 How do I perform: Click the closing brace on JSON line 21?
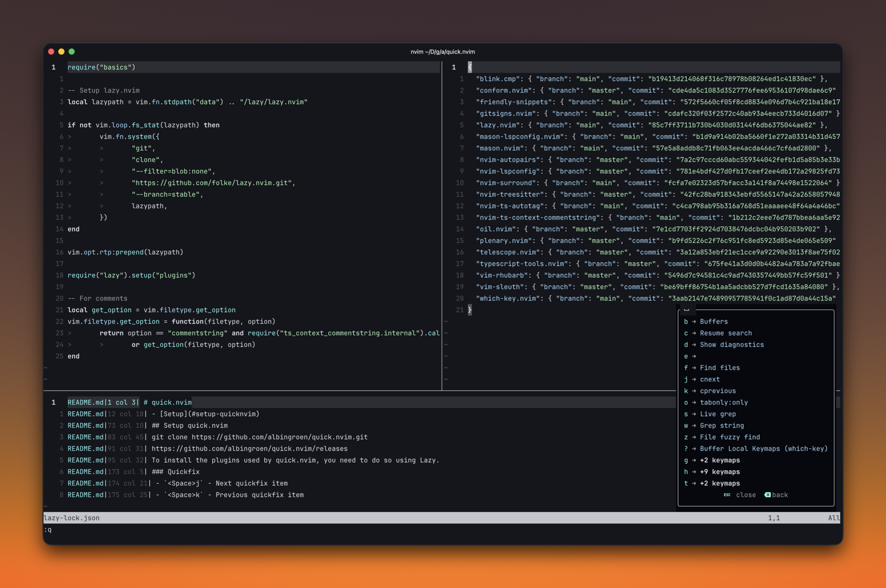tap(470, 310)
